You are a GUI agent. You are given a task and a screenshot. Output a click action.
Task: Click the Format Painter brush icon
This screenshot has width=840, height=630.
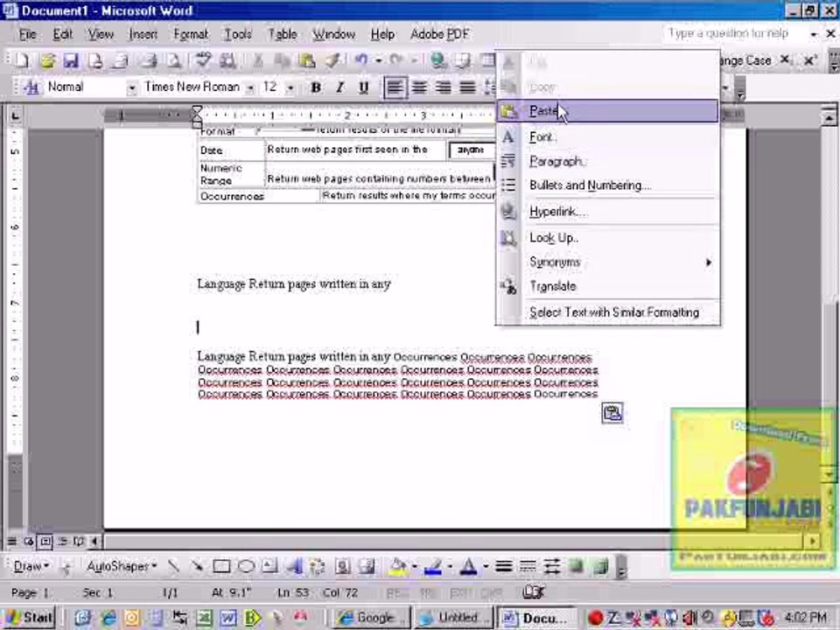tap(332, 60)
